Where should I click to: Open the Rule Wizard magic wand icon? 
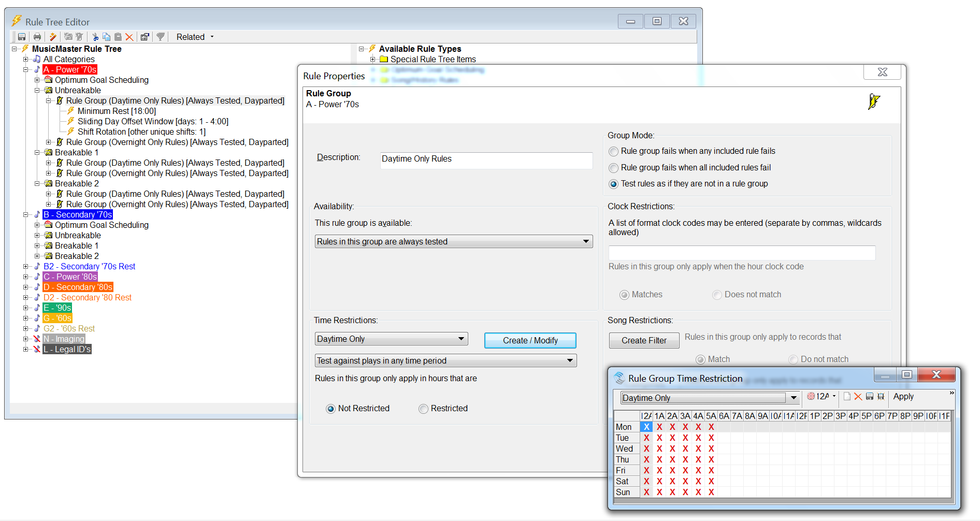tap(53, 37)
